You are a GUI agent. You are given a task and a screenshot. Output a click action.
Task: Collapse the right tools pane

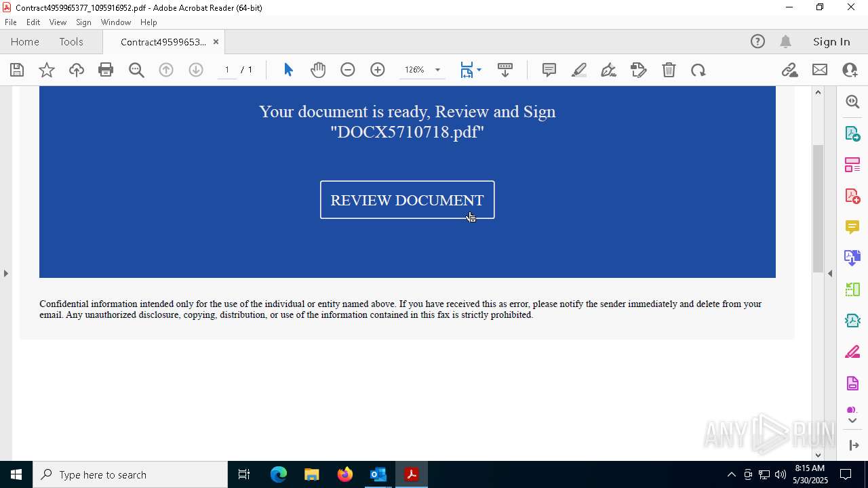[830, 273]
